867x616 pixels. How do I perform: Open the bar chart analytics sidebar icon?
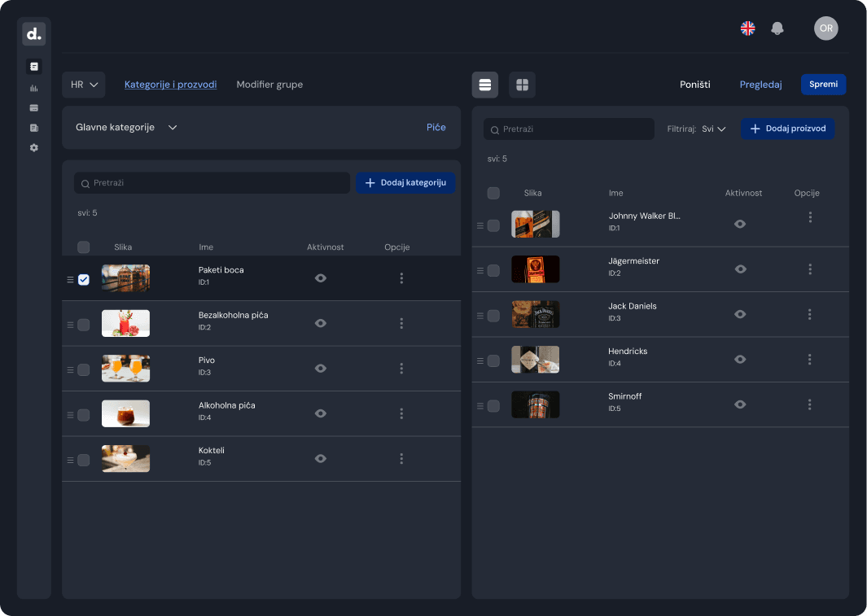click(33, 88)
